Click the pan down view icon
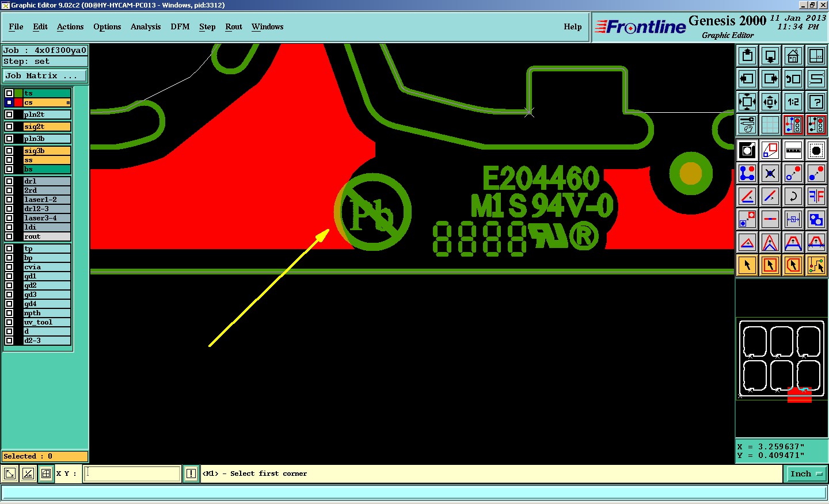 pos(770,56)
